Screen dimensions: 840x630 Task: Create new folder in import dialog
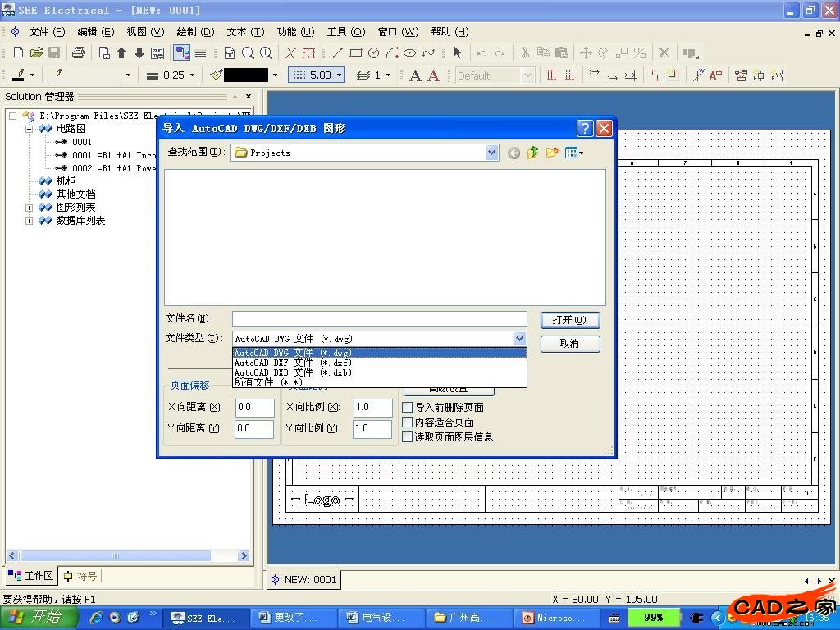pos(552,153)
